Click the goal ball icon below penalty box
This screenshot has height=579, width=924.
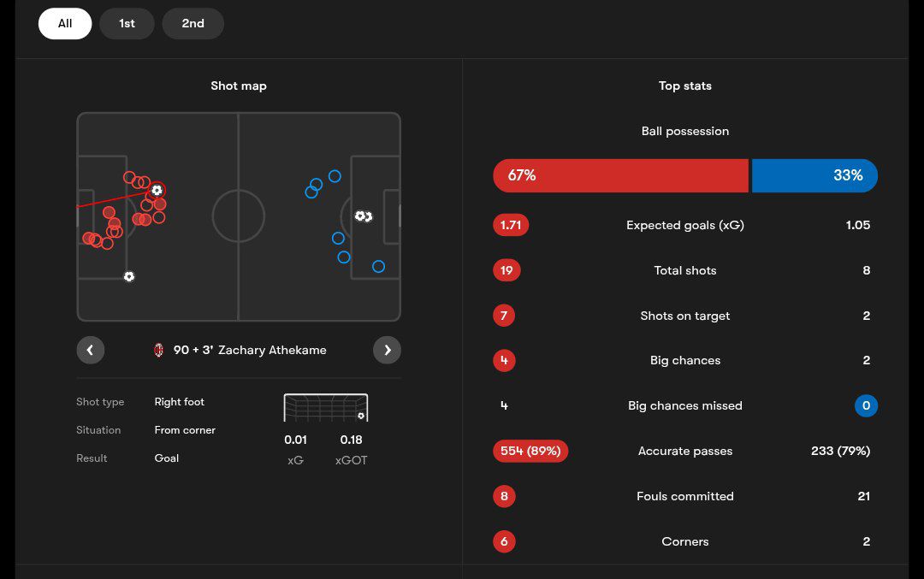pos(129,276)
